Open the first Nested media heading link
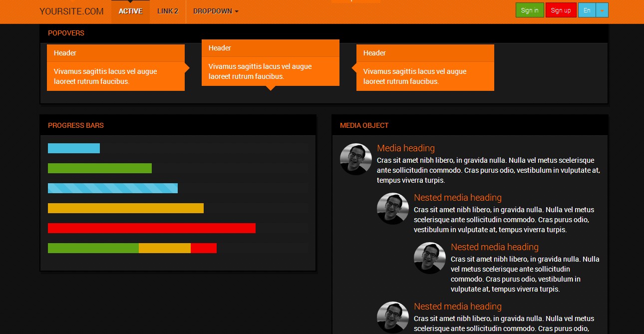Screen dimensions: 644x334 pyautogui.click(x=457, y=197)
